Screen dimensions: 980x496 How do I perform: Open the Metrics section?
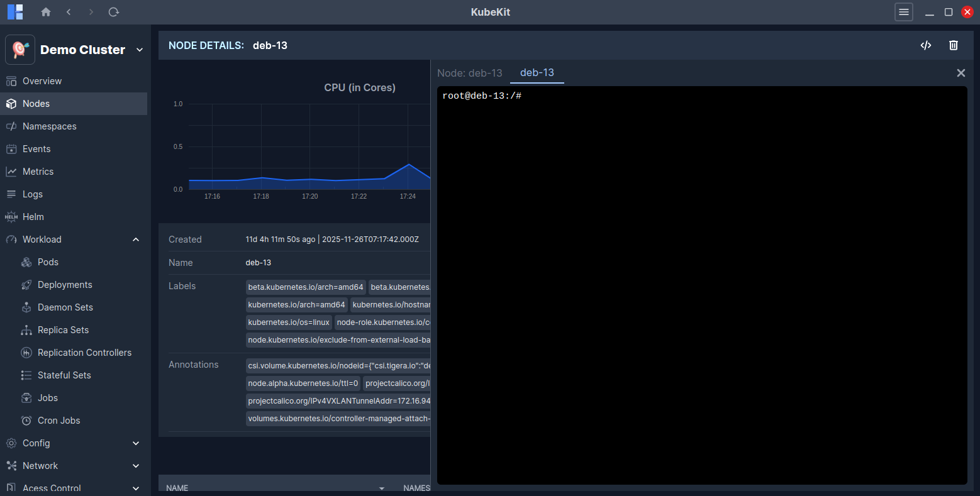pos(45,171)
